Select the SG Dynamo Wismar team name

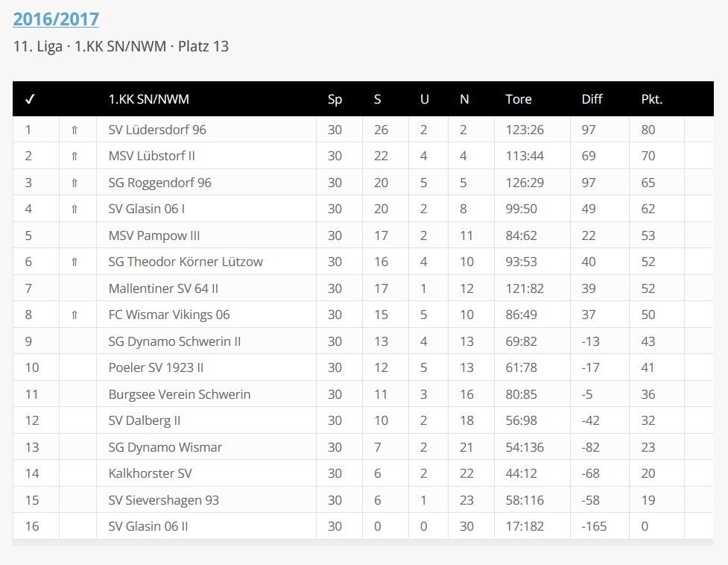pos(165,447)
